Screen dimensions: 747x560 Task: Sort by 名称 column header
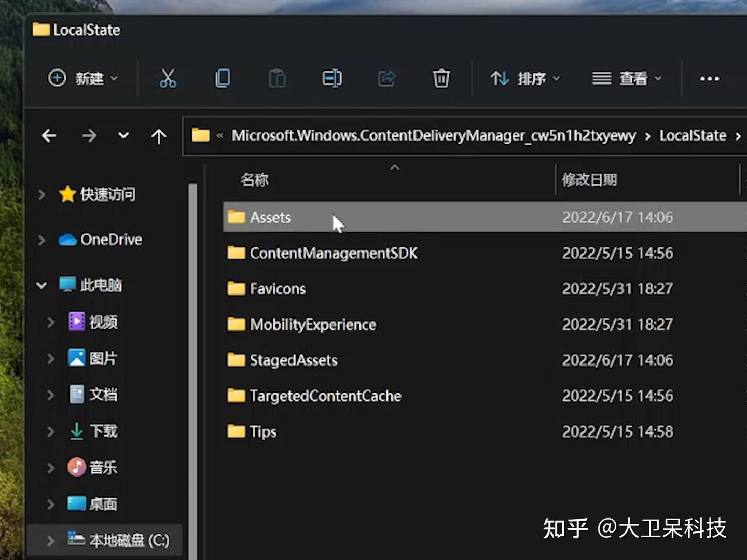(x=255, y=180)
